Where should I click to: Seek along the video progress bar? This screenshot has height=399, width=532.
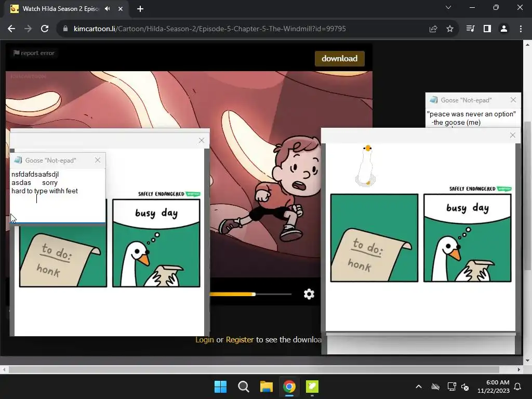point(250,294)
